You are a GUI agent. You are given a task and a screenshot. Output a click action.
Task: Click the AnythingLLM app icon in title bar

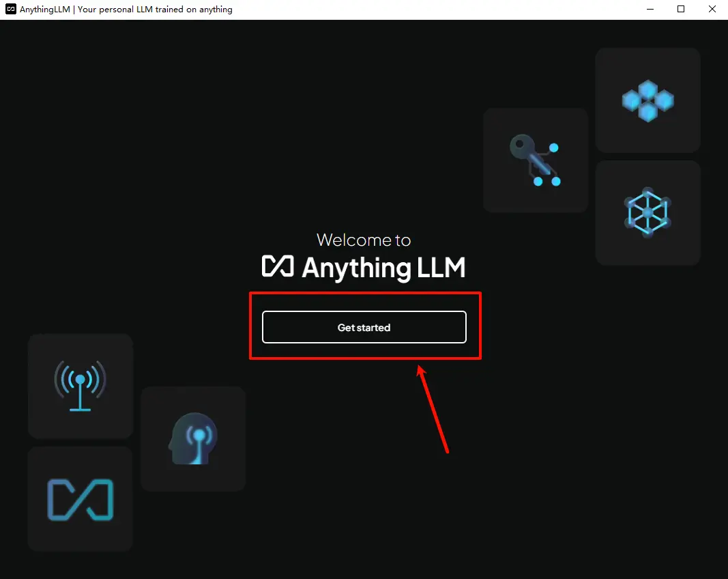[x=11, y=10]
